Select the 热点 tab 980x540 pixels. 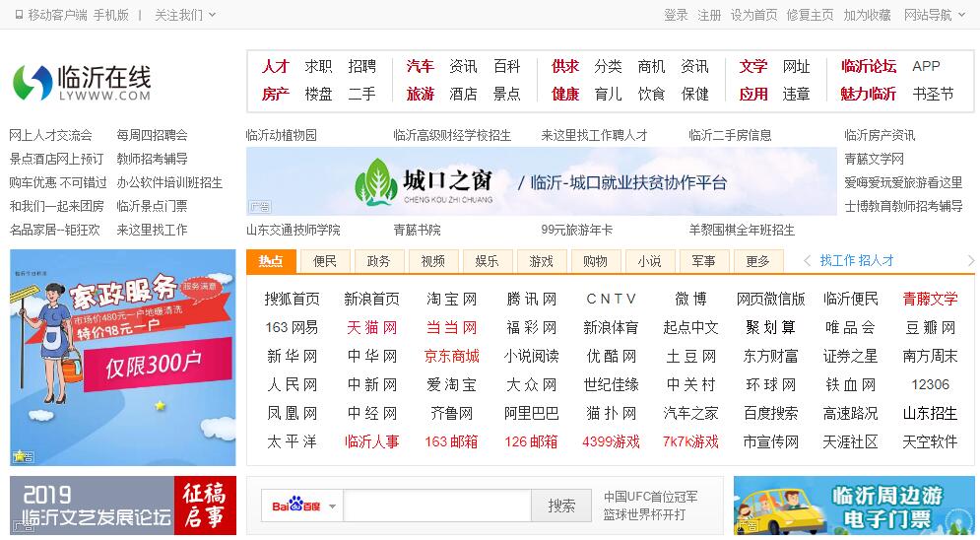click(x=271, y=261)
